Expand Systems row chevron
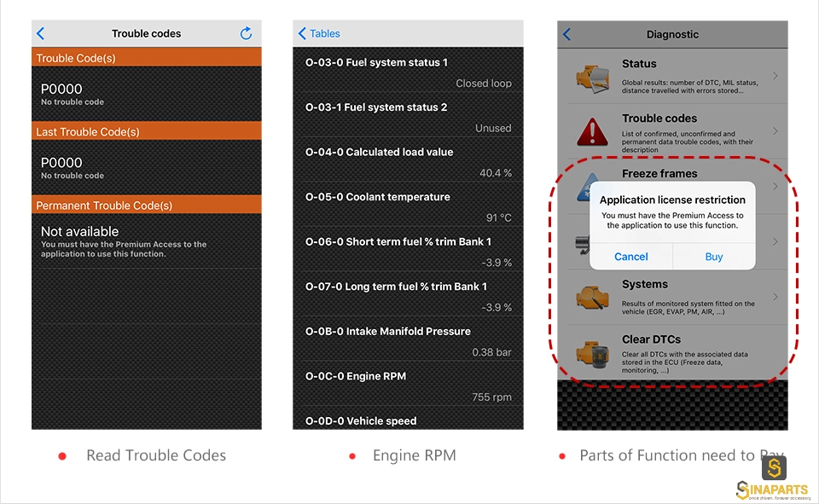Image resolution: width=819 pixels, height=504 pixels. coord(775,297)
